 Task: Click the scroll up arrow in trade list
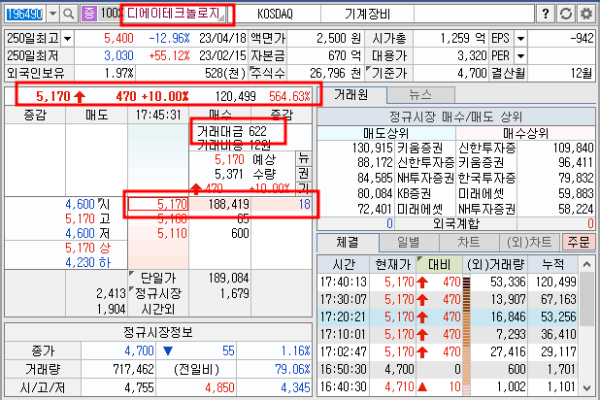point(587,264)
